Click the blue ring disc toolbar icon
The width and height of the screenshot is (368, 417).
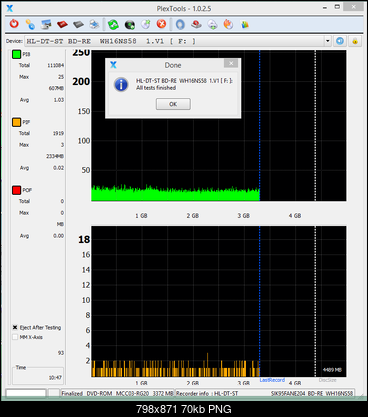pyautogui.click(x=180, y=24)
